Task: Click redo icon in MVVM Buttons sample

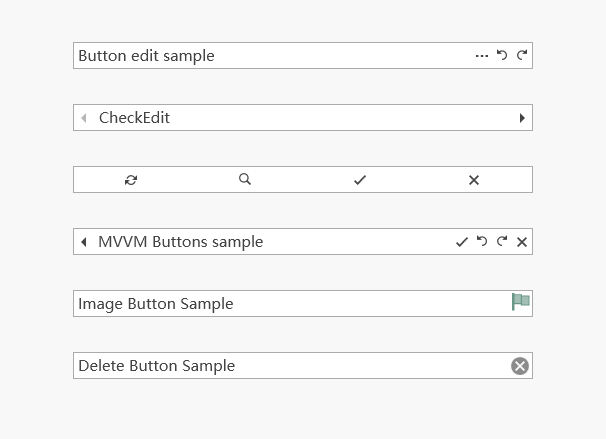Action: coord(502,242)
